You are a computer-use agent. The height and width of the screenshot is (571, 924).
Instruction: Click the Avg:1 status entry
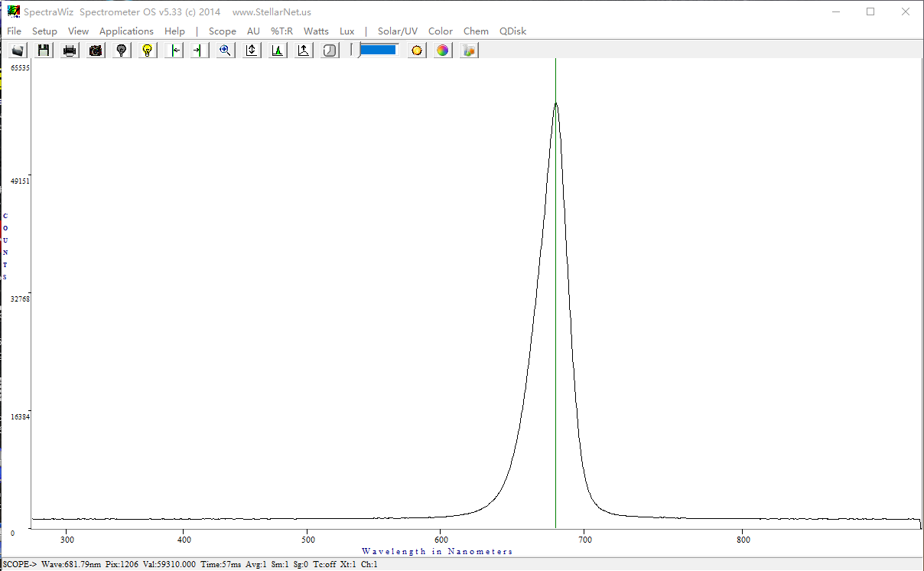256,565
